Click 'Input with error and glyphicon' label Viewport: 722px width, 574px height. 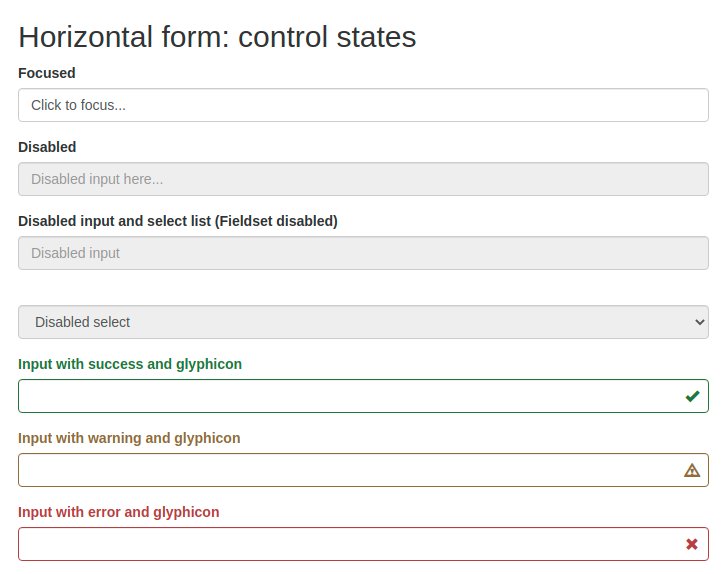point(119,512)
